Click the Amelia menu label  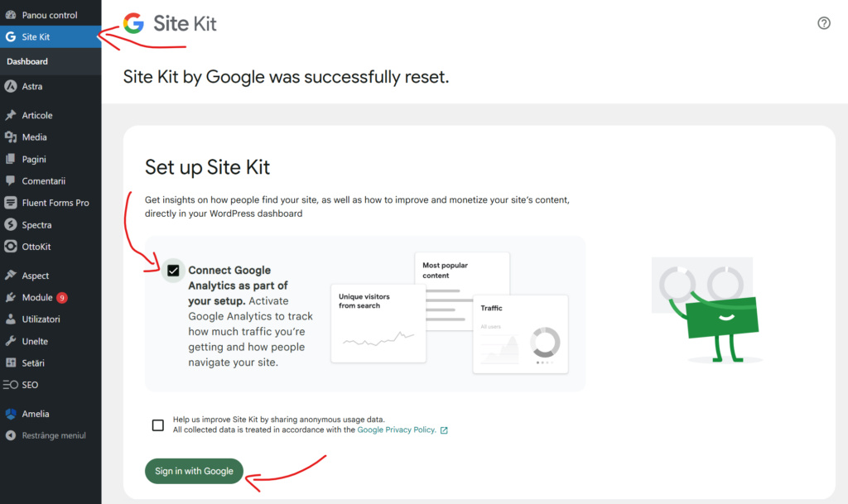pos(36,414)
